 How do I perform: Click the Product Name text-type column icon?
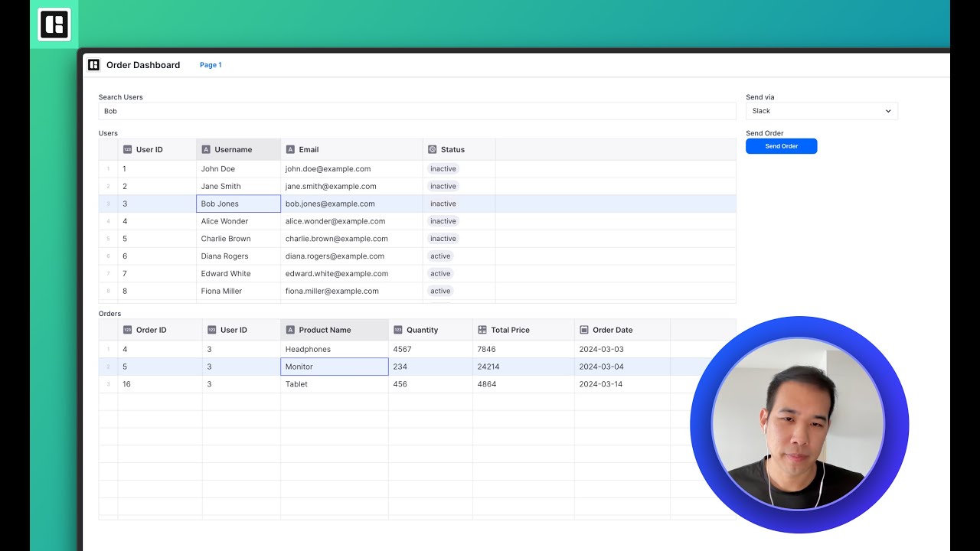(290, 330)
